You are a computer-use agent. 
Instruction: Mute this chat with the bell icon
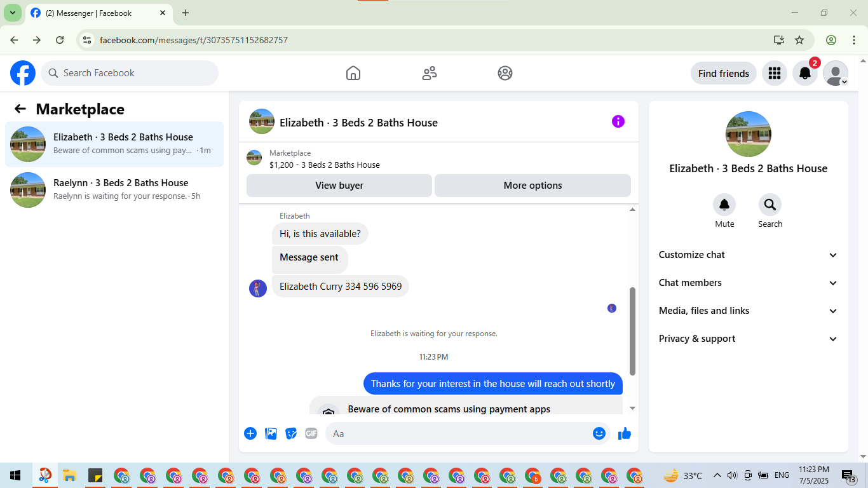coord(724,205)
